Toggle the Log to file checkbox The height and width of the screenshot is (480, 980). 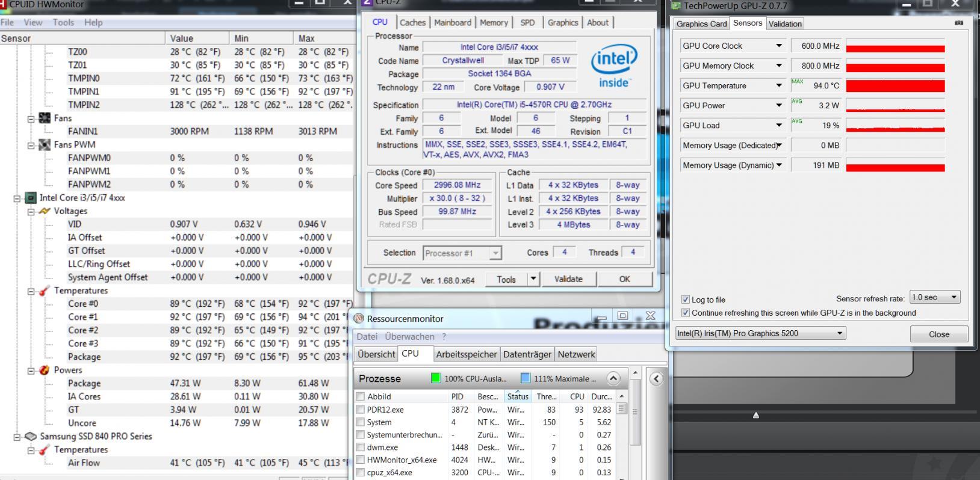(685, 300)
